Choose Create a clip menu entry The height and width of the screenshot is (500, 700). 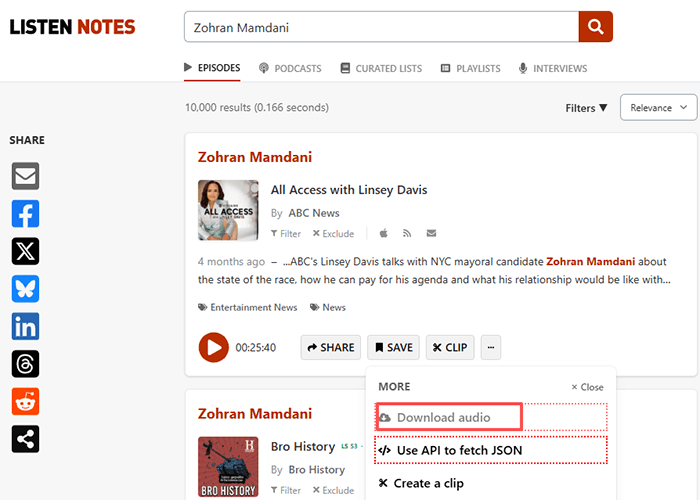(x=421, y=483)
